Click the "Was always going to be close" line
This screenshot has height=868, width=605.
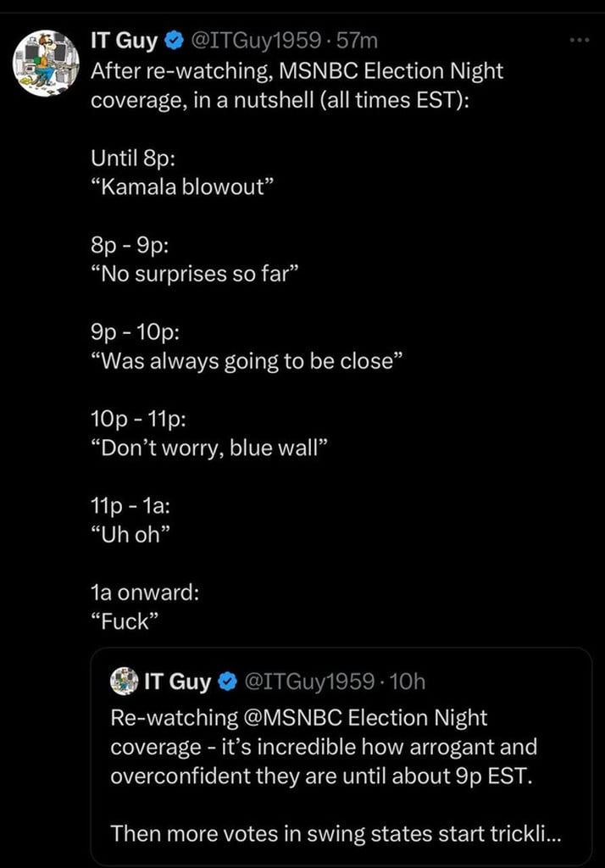(246, 361)
